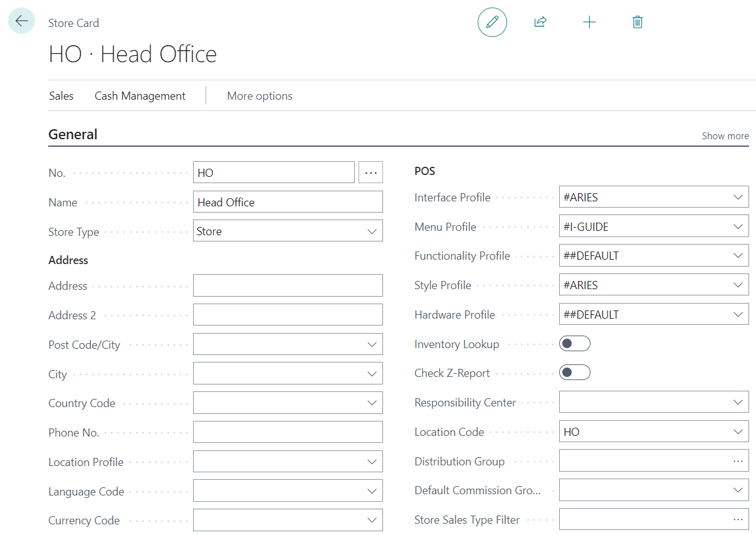Open the Sales menu
756x535 pixels.
coord(61,96)
